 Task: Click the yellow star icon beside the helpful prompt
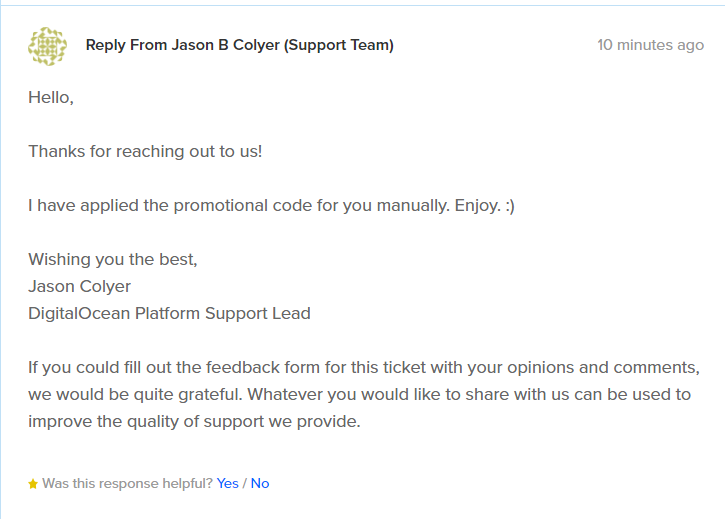point(33,484)
